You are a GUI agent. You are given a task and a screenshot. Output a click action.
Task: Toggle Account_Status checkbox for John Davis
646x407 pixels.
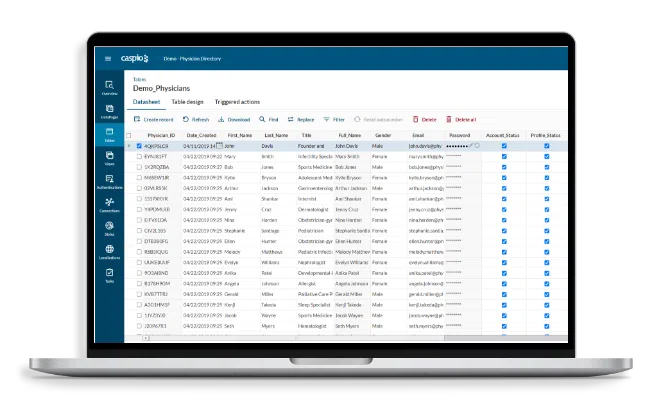504,146
